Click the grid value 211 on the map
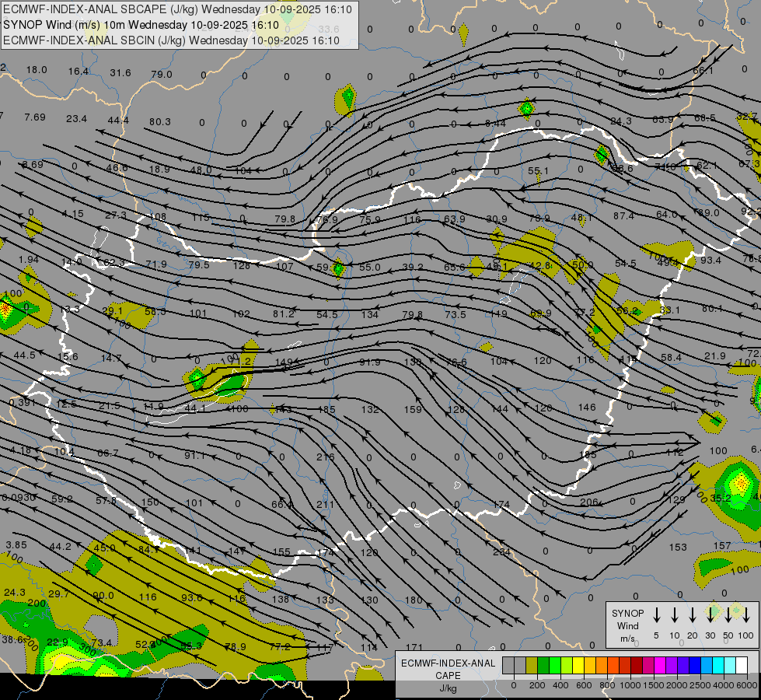Viewport: 761px width, 700px height. pyautogui.click(x=325, y=505)
